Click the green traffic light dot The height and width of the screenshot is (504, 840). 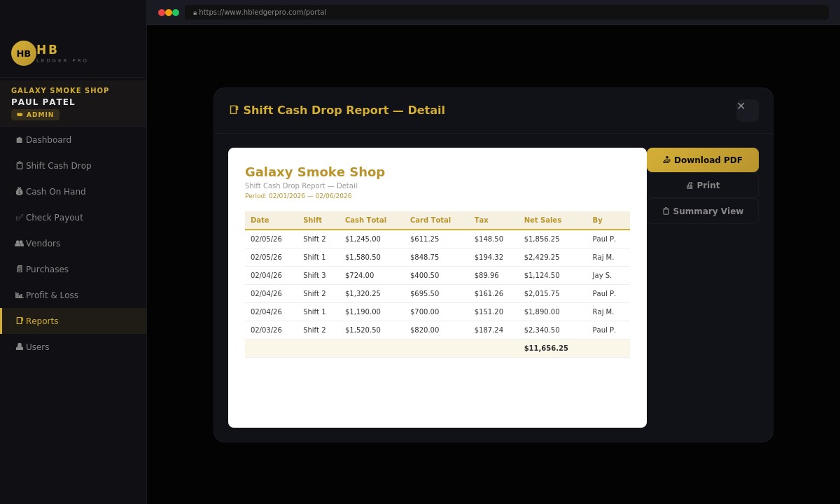click(174, 12)
